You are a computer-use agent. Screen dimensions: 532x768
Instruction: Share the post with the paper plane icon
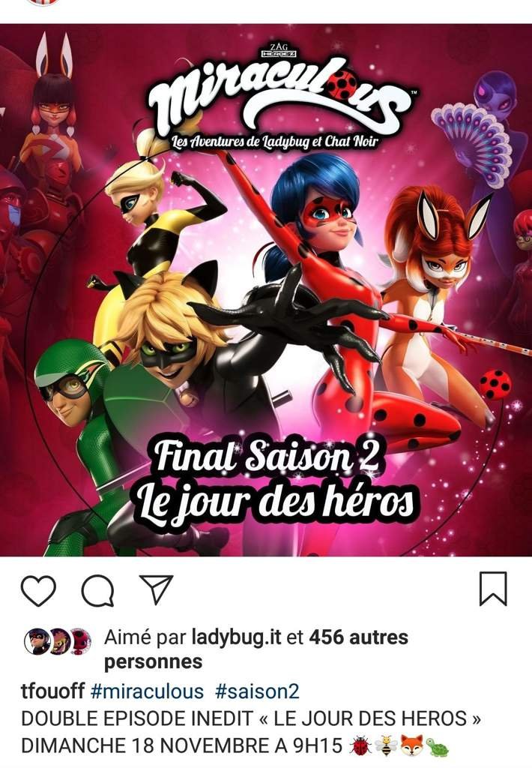click(157, 589)
